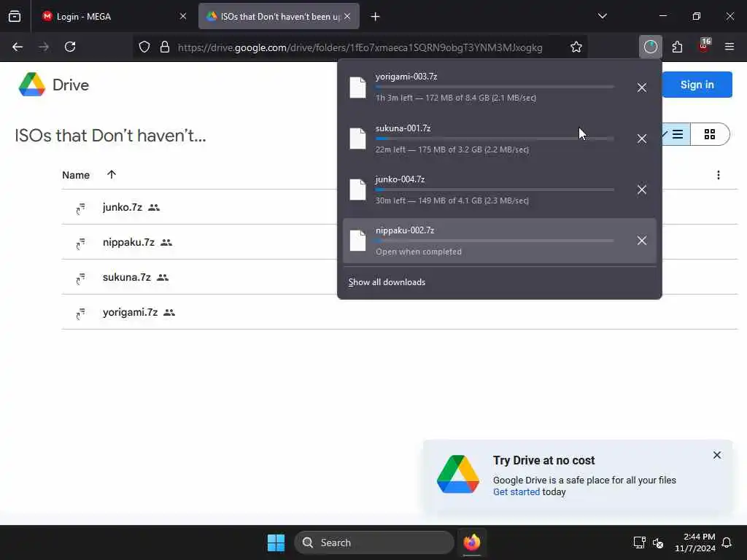Click the taskbar Search box

point(374,542)
